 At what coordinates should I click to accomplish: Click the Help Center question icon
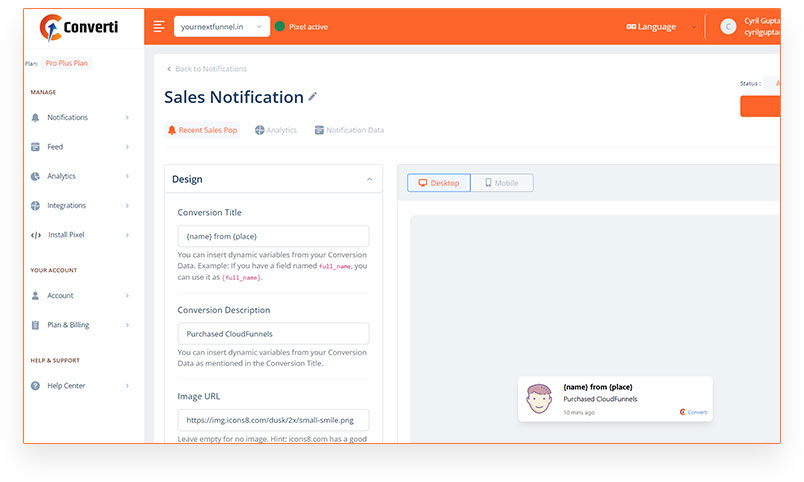35,386
